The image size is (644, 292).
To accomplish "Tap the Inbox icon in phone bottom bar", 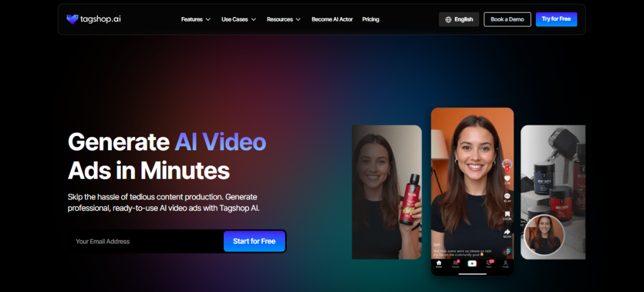I will point(489,264).
